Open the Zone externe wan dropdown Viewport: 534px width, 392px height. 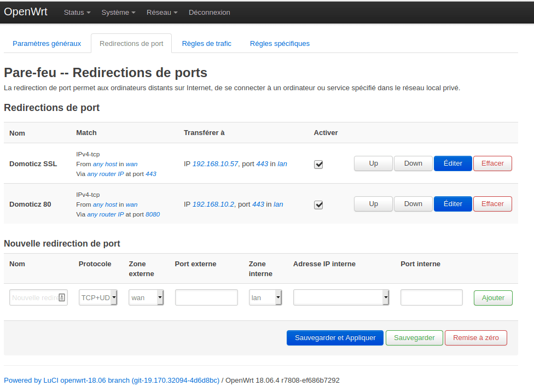146,297
